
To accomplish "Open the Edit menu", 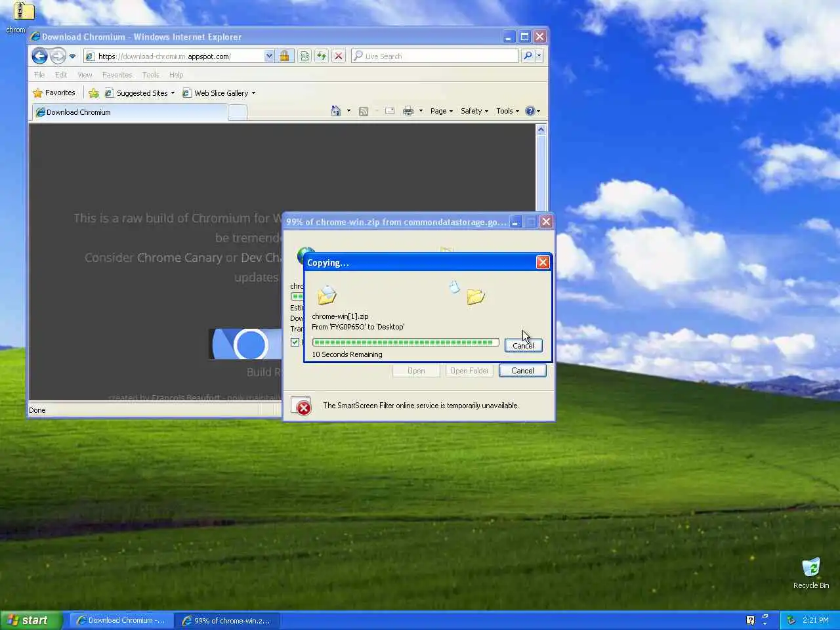I will point(61,75).
